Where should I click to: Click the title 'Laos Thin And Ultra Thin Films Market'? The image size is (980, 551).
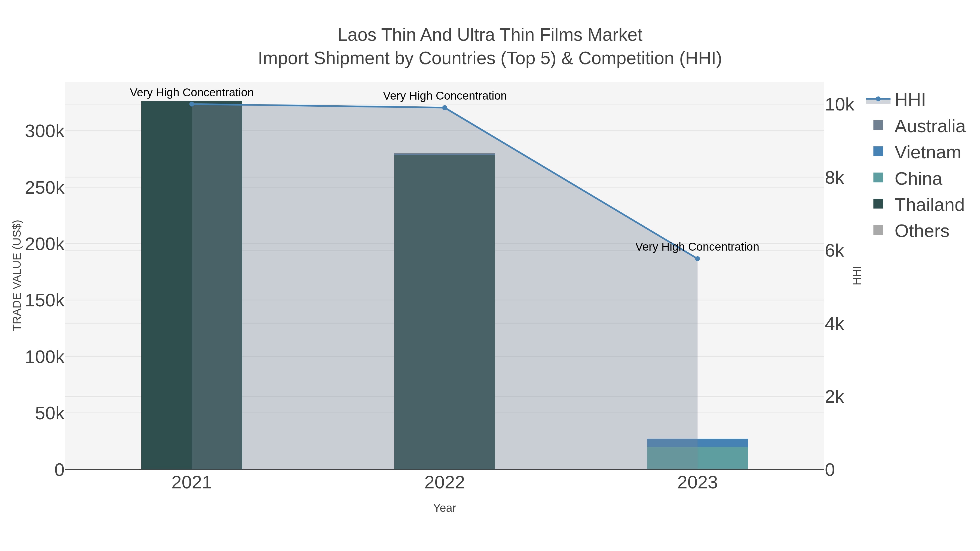tap(490, 35)
